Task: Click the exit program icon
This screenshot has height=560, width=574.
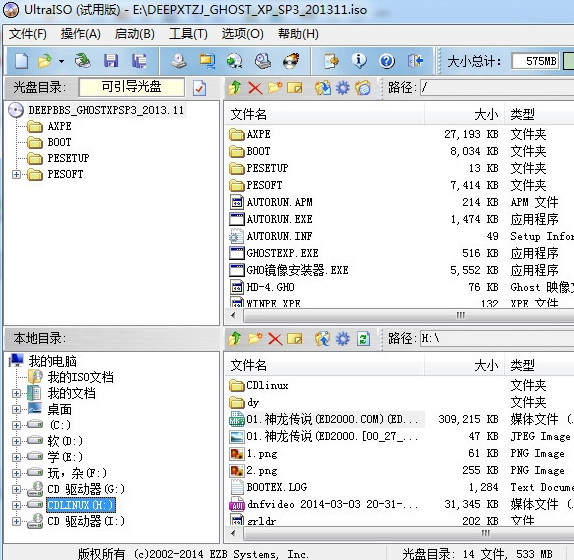Action: click(x=415, y=61)
